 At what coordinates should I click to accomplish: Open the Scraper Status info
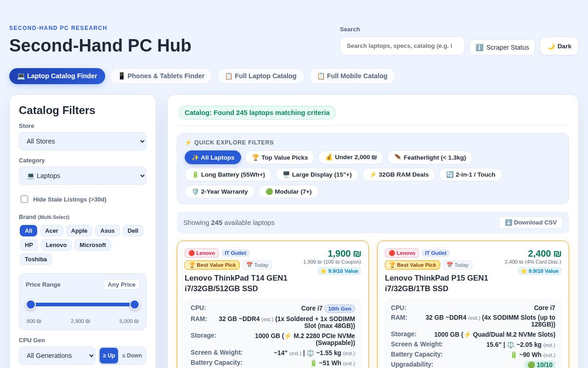(x=502, y=47)
